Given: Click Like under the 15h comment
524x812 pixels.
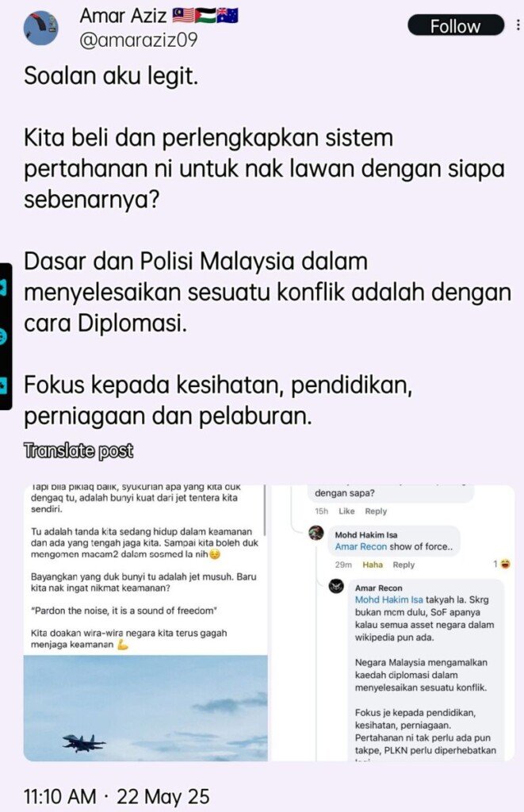Looking at the screenshot, I should (x=346, y=511).
